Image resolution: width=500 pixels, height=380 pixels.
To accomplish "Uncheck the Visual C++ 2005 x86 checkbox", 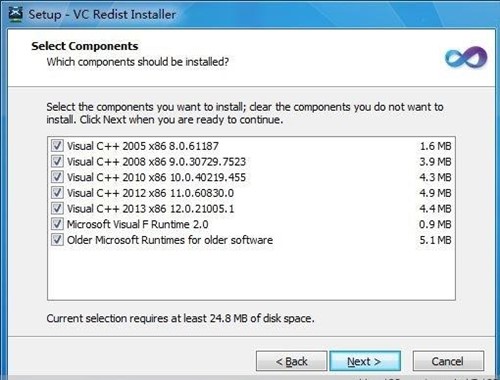I will click(57, 146).
